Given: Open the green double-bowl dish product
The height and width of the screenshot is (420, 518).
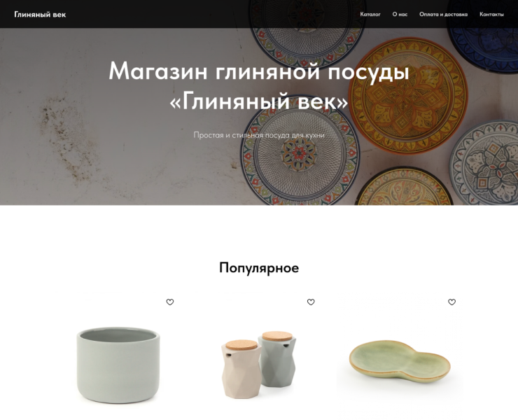Looking at the screenshot, I should click(400, 361).
